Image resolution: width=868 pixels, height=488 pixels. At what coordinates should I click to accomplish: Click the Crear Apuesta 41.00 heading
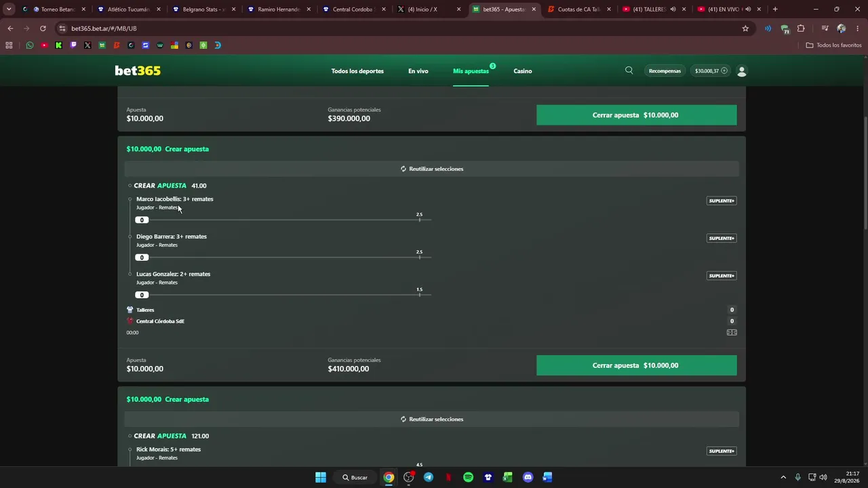tap(170, 186)
